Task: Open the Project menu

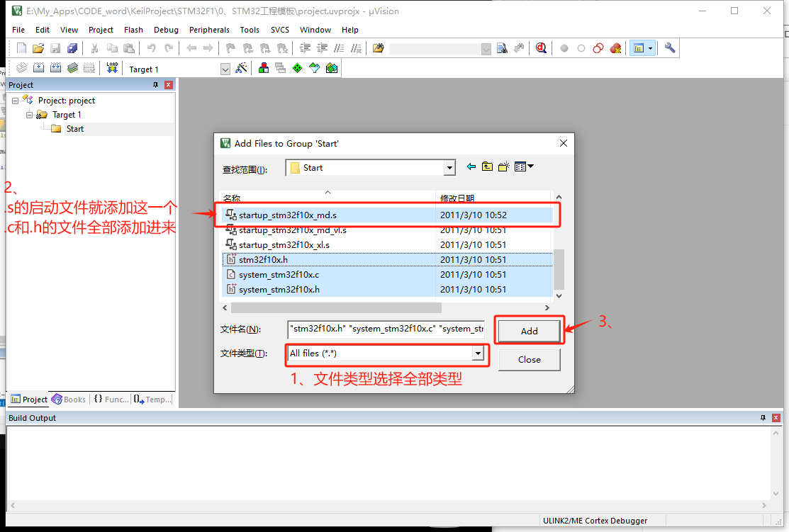Action: pos(101,30)
